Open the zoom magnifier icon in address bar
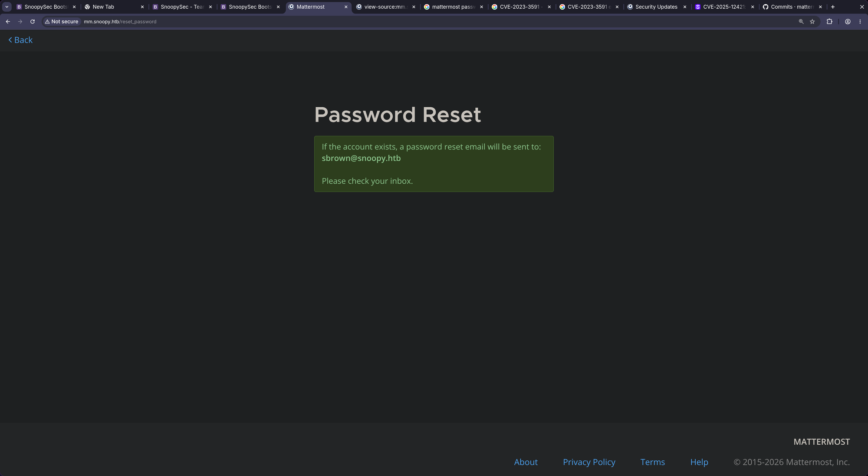The height and width of the screenshot is (476, 868). [801, 21]
